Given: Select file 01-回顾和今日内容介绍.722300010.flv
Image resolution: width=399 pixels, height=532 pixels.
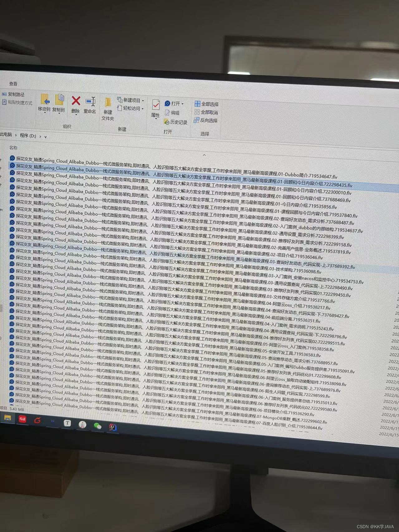Looking at the screenshot, I should coord(180,183).
